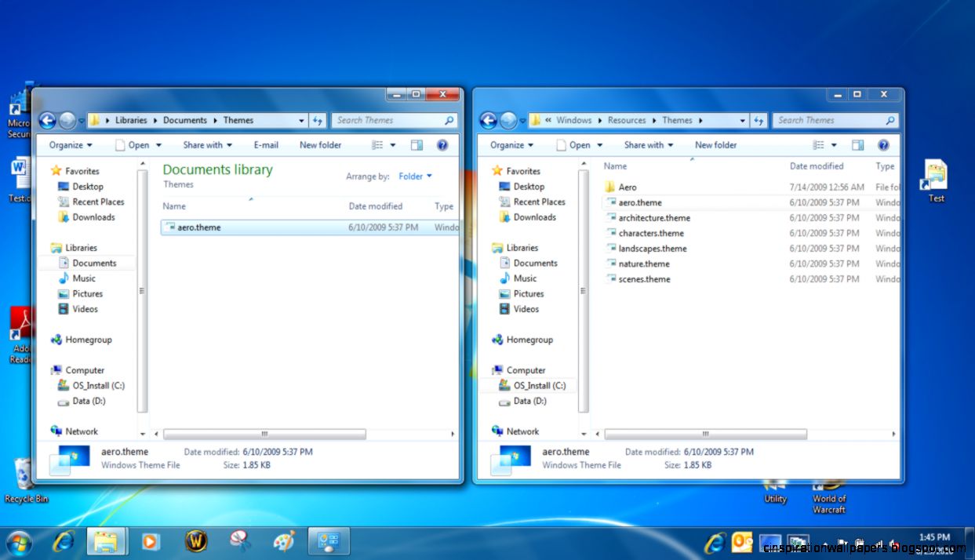Open World of Warcraft from the taskbar
Viewport: 975px width, 560px height.
[x=195, y=541]
